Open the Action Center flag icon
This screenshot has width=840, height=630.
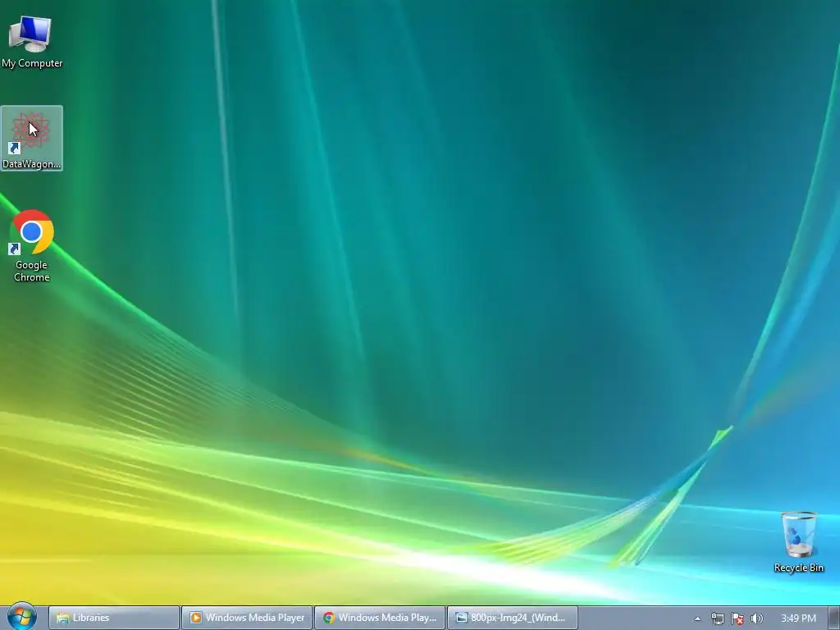(x=737, y=619)
